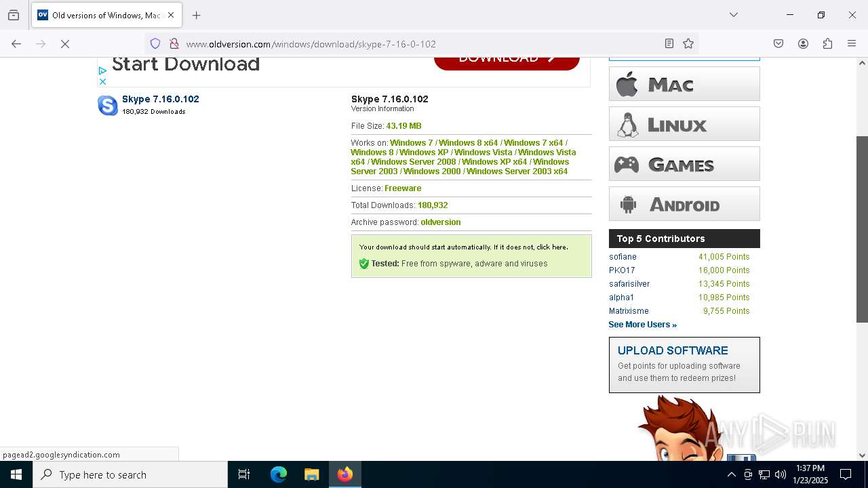Open the volume tray icon
Viewport: 868px width, 488px height.
(781, 474)
